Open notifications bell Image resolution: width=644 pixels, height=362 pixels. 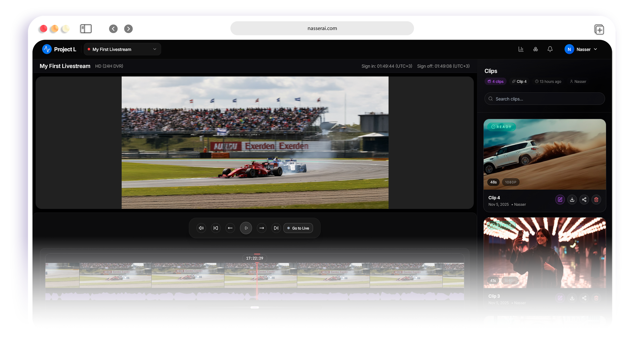(x=550, y=49)
